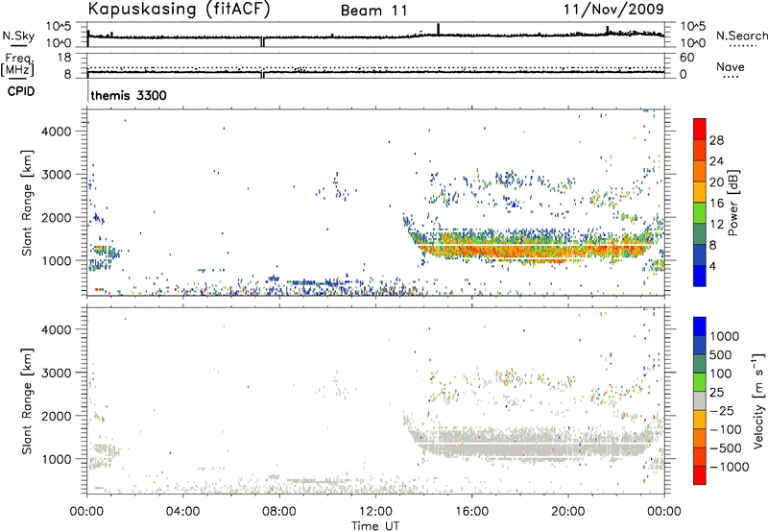
Task: Click the date '11/Nov/2009'
Action: 613,10
